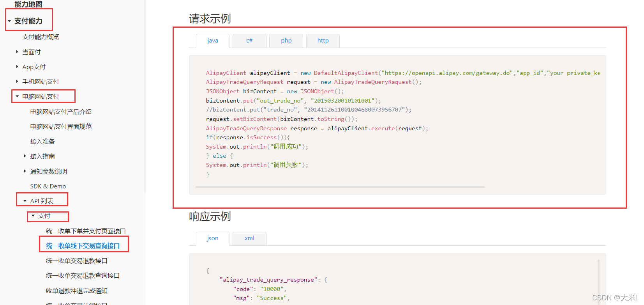This screenshot has height=305, width=644.
Task: Click the 能力地图 heading at top
Action: click(28, 4)
